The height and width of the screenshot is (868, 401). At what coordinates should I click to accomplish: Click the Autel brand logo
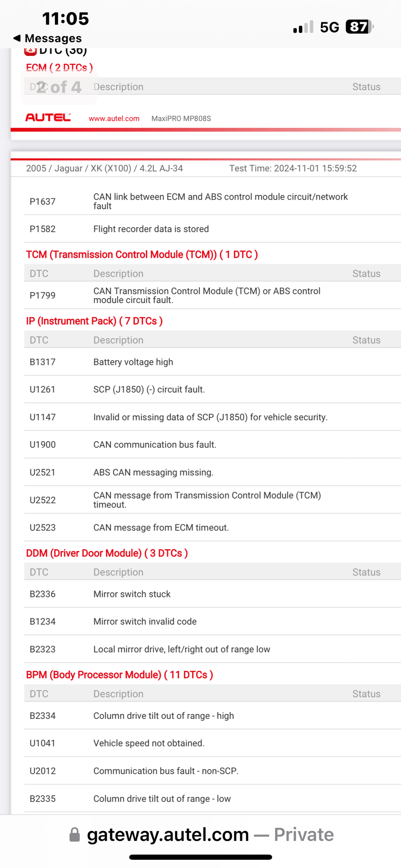coord(48,117)
